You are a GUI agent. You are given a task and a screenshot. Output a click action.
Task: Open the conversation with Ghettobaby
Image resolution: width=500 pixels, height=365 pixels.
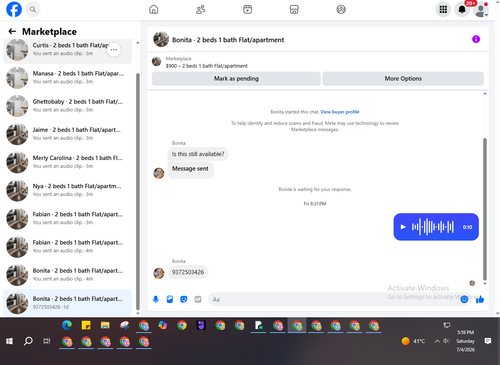[x=67, y=106]
